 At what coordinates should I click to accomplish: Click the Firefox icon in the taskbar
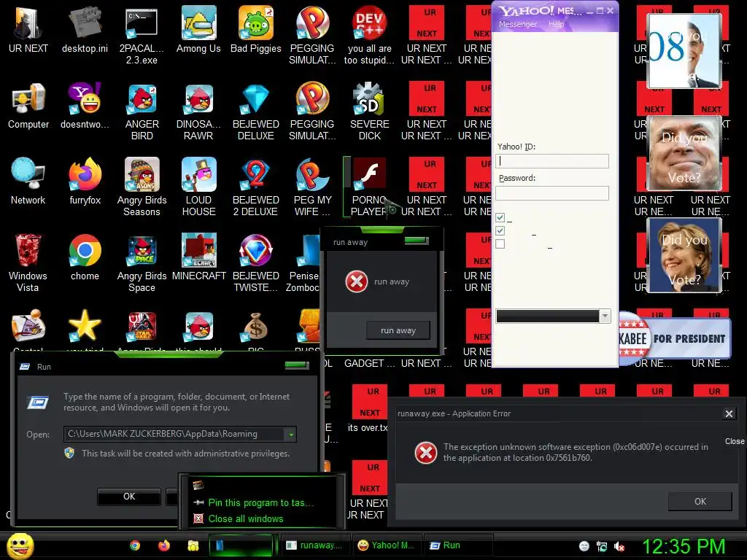tap(164, 545)
